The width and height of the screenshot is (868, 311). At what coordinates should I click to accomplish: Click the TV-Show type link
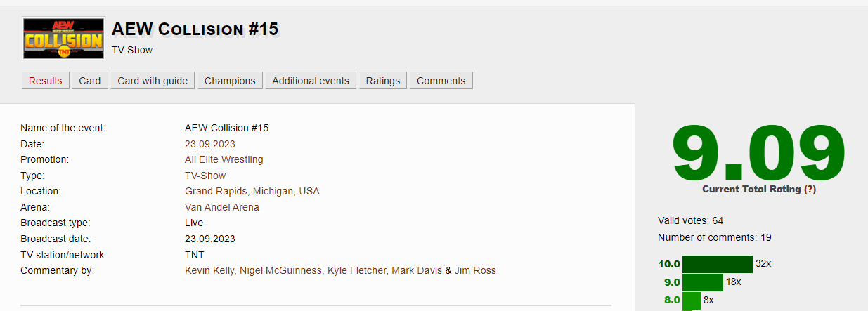[205, 176]
